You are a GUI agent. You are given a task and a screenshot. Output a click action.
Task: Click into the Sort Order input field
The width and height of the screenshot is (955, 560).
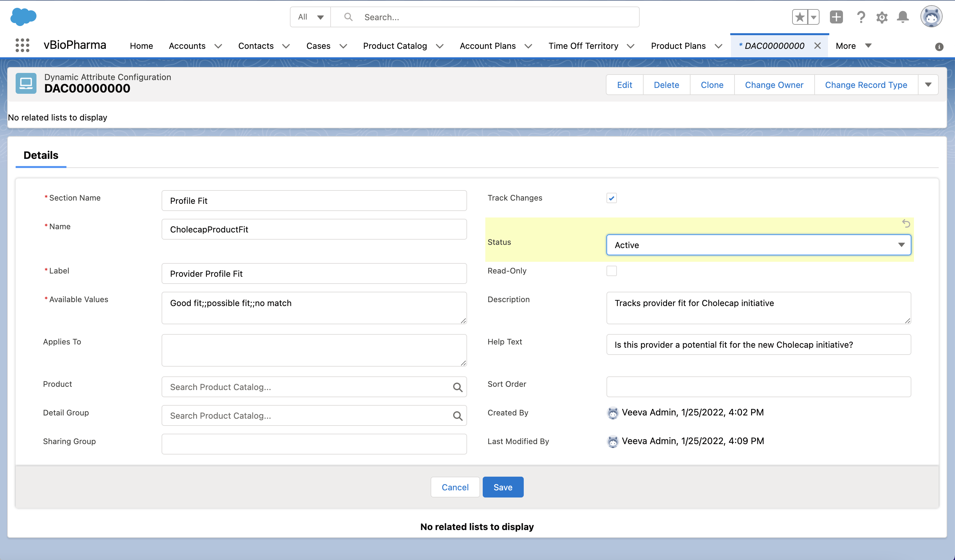click(758, 387)
